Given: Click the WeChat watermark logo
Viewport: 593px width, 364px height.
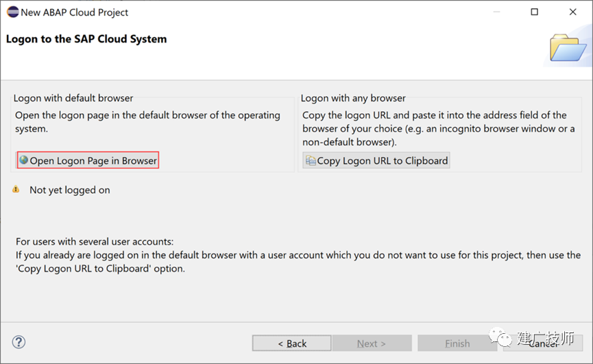Looking at the screenshot, I should pos(500,337).
